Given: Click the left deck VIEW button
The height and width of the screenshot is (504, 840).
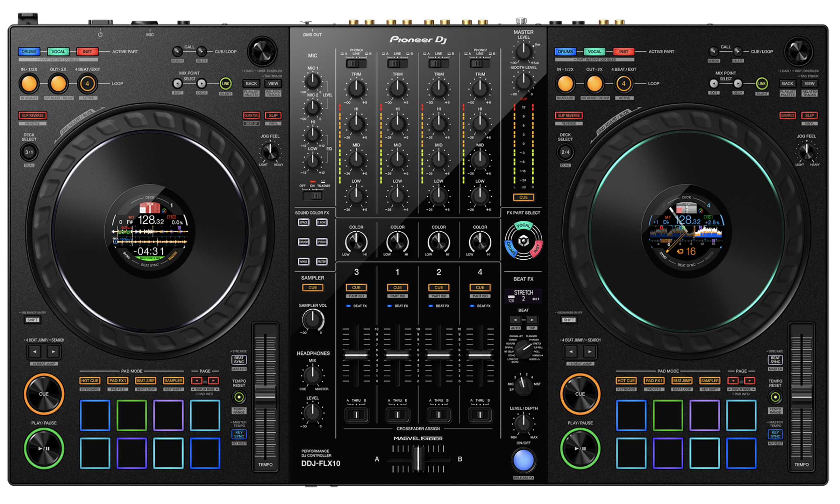Looking at the screenshot, I should click(x=273, y=84).
